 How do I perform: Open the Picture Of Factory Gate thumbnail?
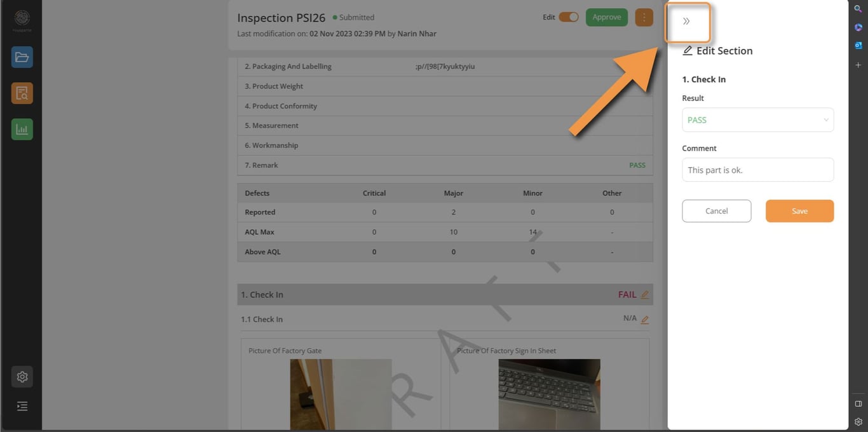coord(341,395)
